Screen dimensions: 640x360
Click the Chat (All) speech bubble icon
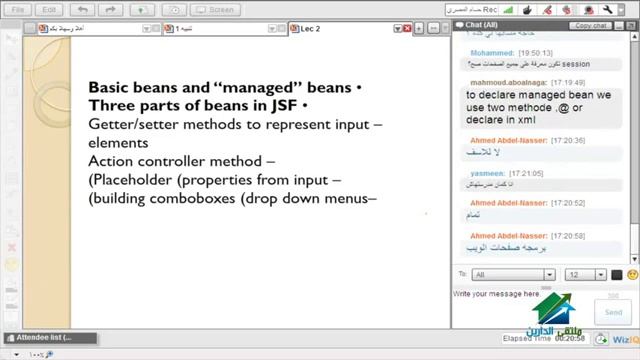pyautogui.click(x=460, y=25)
